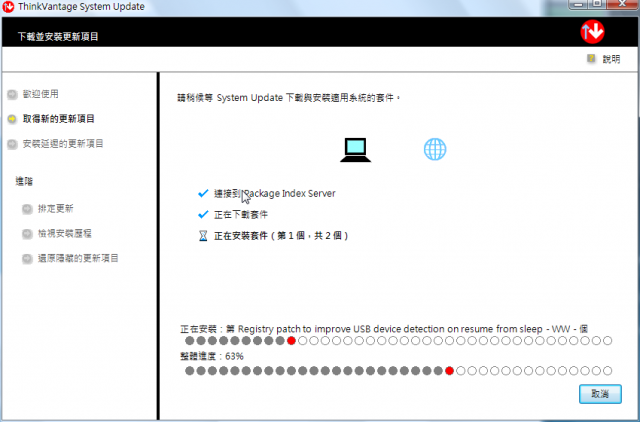
Task: Select 取得新的更新項目 sidebar item
Action: tap(58, 119)
